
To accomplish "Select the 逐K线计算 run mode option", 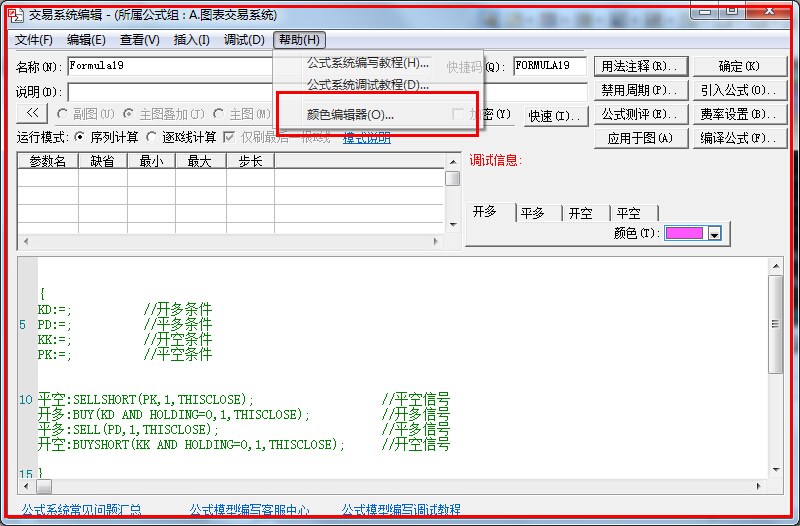I will tap(152, 137).
